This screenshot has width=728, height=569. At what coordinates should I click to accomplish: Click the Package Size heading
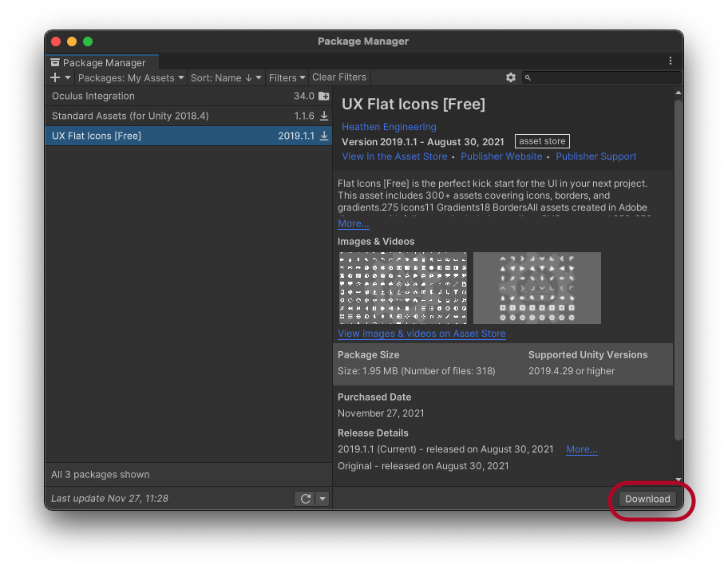click(x=368, y=354)
